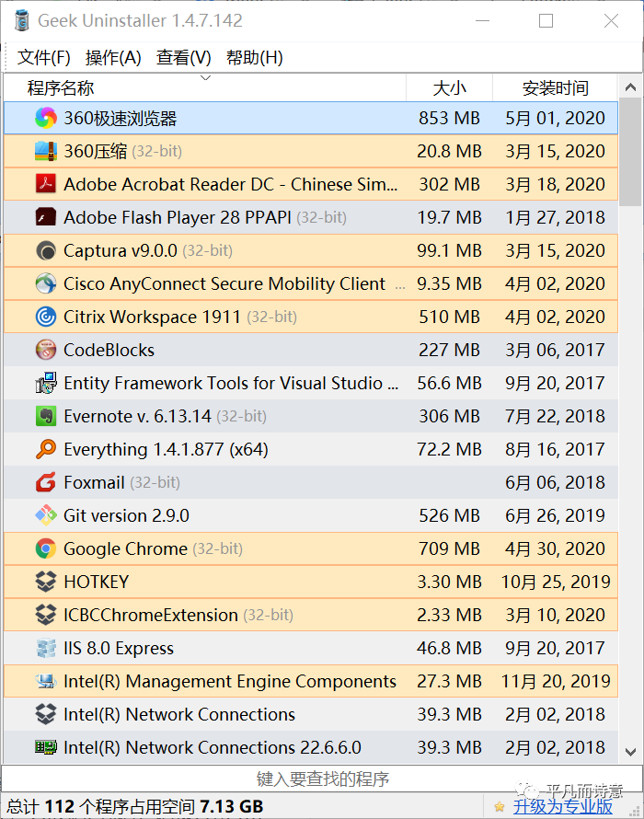Click the IIS 8.0 Express icon
This screenshot has width=644, height=819.
click(46, 648)
